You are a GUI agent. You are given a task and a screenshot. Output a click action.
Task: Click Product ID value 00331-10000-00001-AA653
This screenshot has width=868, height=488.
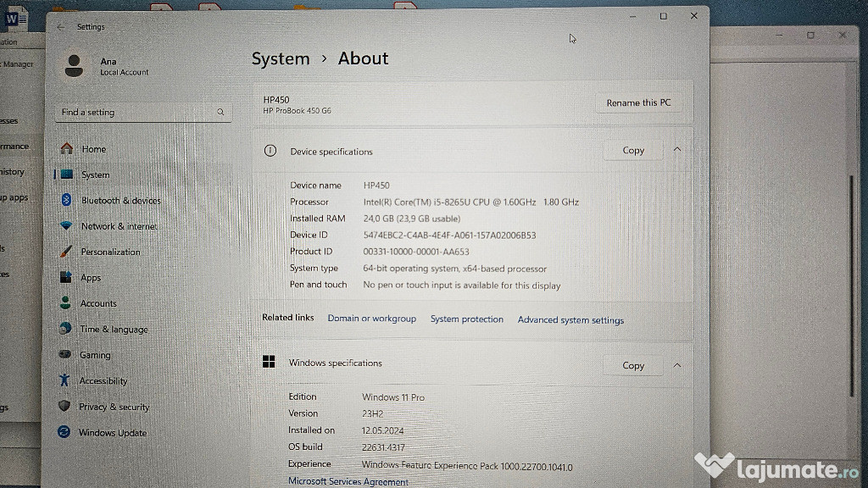click(415, 251)
